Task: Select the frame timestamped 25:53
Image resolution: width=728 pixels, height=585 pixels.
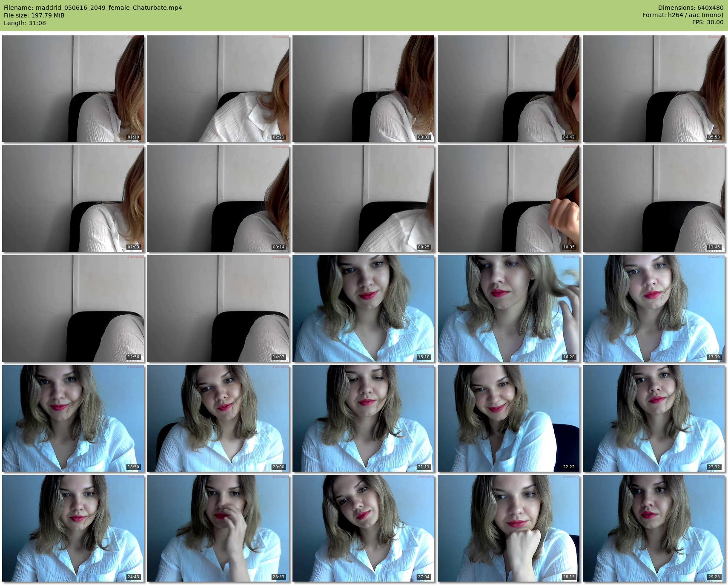Action: [218, 528]
